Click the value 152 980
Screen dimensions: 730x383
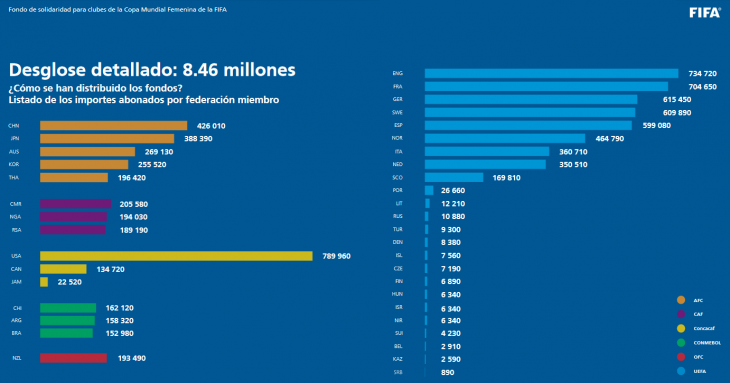pos(120,333)
